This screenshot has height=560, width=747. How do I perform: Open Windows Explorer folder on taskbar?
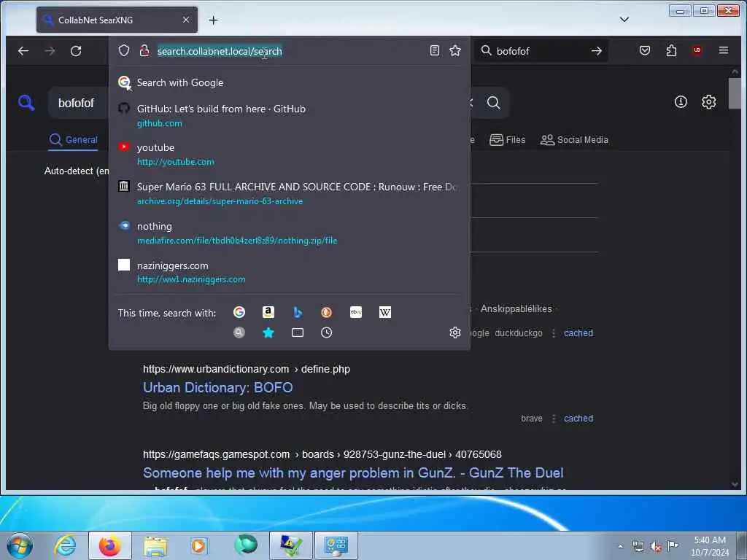point(155,545)
